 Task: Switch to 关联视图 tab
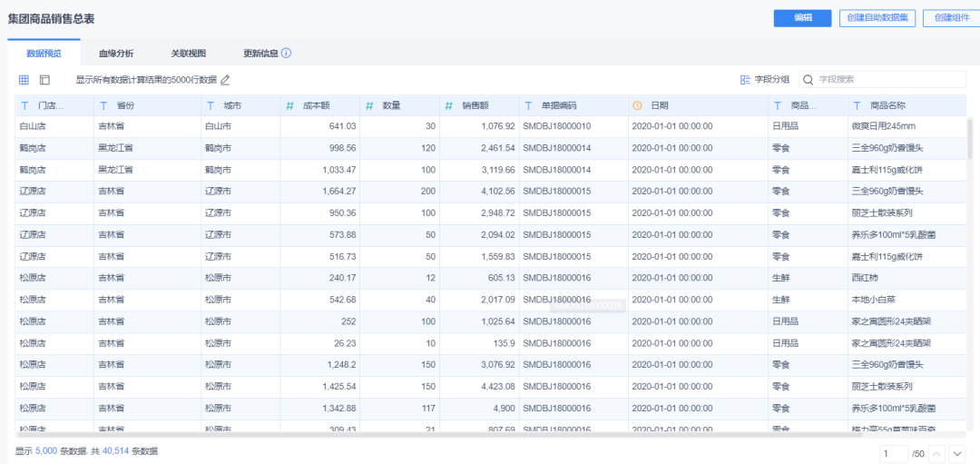(x=189, y=54)
